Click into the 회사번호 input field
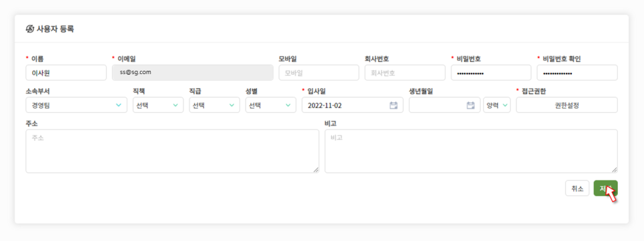The width and height of the screenshot is (644, 241). [405, 73]
